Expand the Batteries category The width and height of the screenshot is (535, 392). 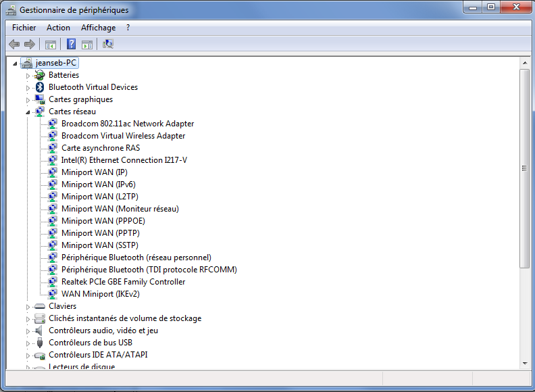point(28,76)
